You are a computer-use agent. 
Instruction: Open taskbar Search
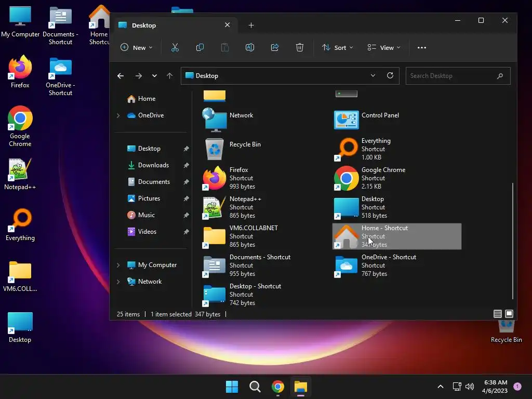[x=255, y=387]
